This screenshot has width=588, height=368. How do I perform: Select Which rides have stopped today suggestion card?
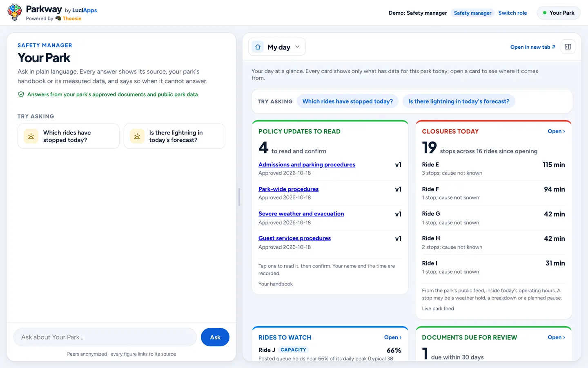[69, 136]
